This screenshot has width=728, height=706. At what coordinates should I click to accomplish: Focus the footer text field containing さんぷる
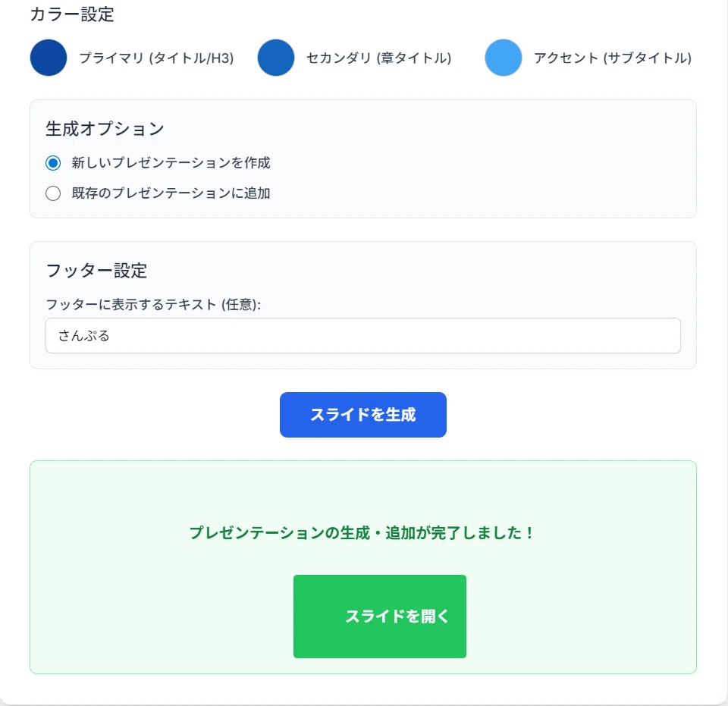[x=363, y=336]
